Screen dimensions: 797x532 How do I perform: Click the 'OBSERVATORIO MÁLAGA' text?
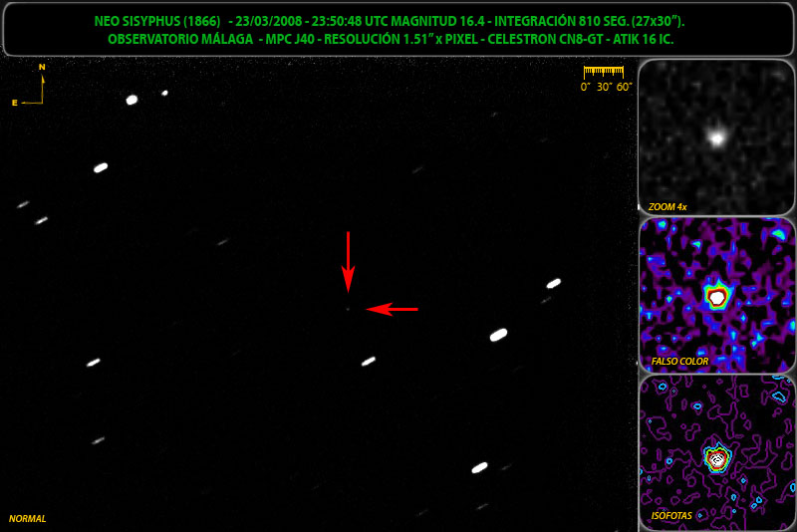click(x=180, y=39)
